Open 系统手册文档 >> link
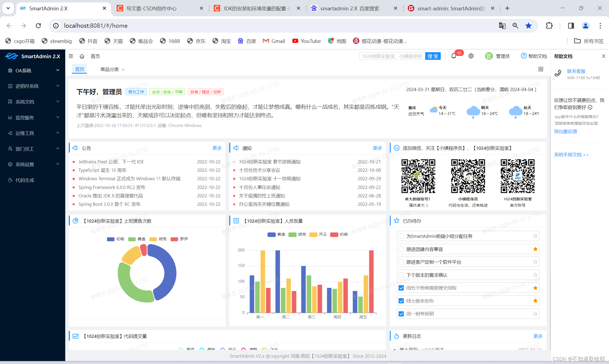Viewport: 609px width, 364px height. (x=571, y=155)
